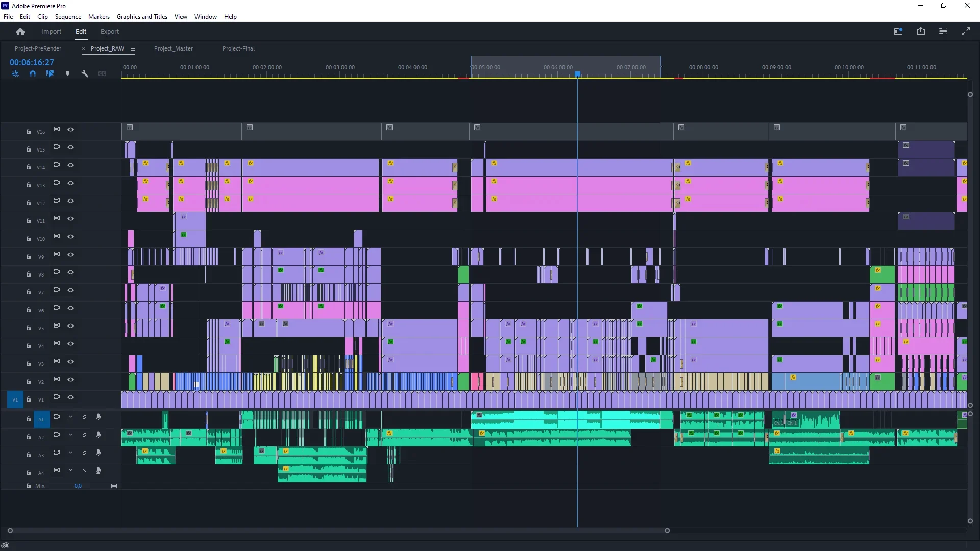The image size is (980, 551).
Task: Open the Workspaces icon at top right
Action: 898,31
